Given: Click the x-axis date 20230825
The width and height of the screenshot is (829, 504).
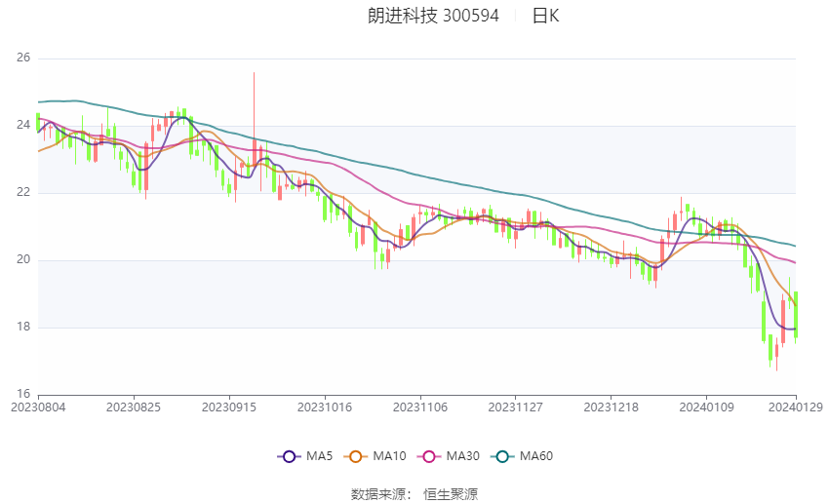Looking at the screenshot, I should click(134, 407).
